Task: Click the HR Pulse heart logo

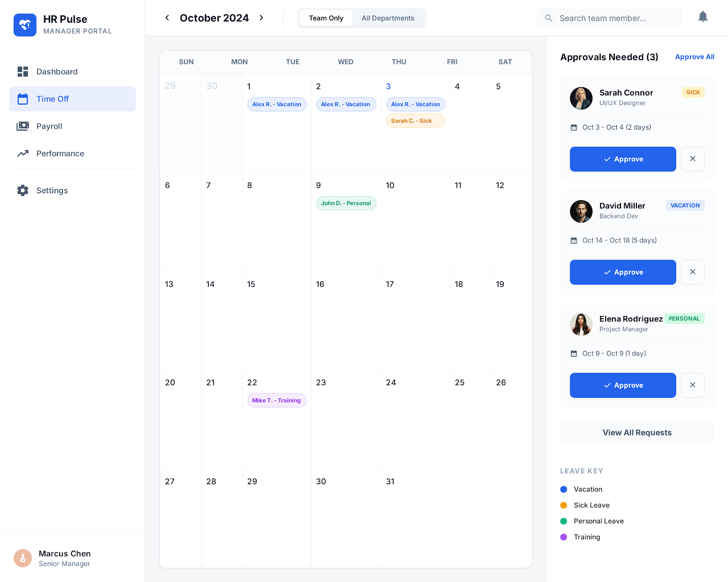Action: click(25, 25)
